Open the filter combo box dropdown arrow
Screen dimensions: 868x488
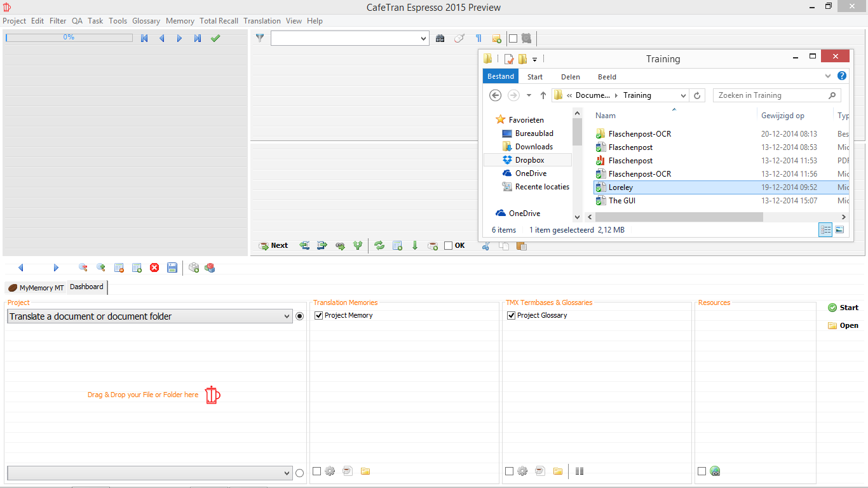coord(424,39)
